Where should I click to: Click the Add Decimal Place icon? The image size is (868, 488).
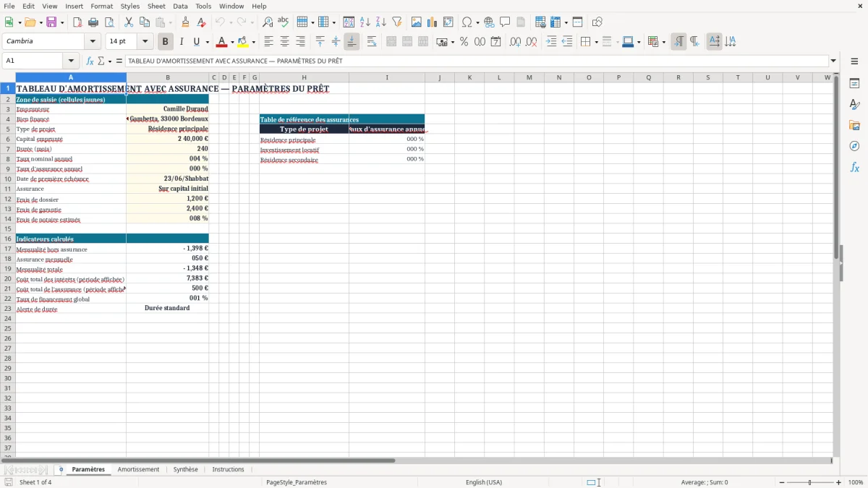pyautogui.click(x=515, y=42)
